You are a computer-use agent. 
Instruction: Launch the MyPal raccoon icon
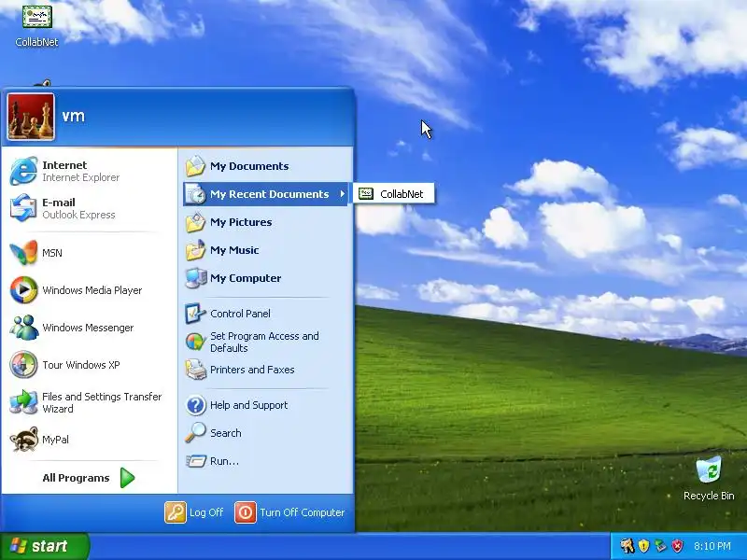(23, 439)
